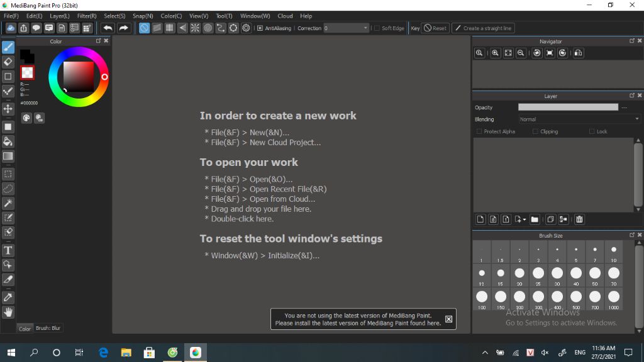Open Windows Start menu

11,353
